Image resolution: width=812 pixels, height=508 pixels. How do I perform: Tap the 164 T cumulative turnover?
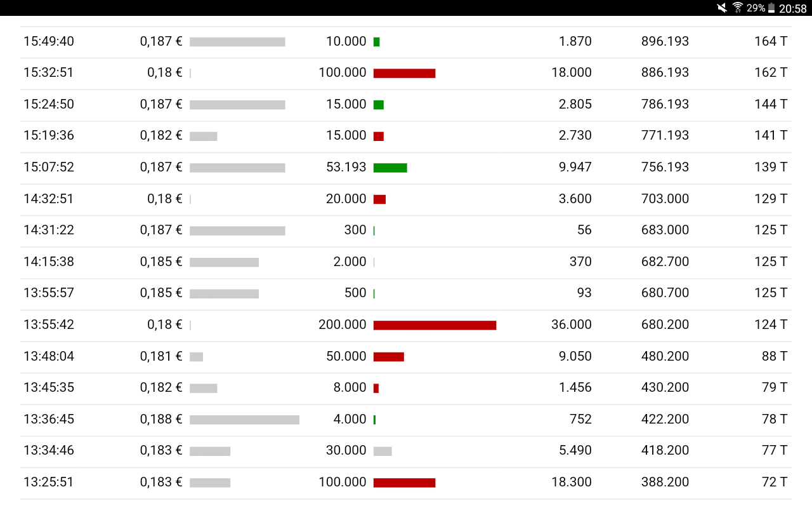point(771,41)
